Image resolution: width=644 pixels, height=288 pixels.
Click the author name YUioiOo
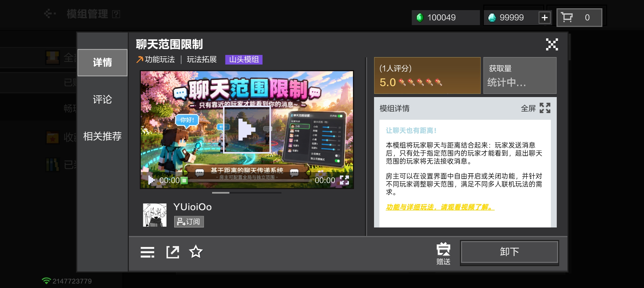tap(192, 207)
